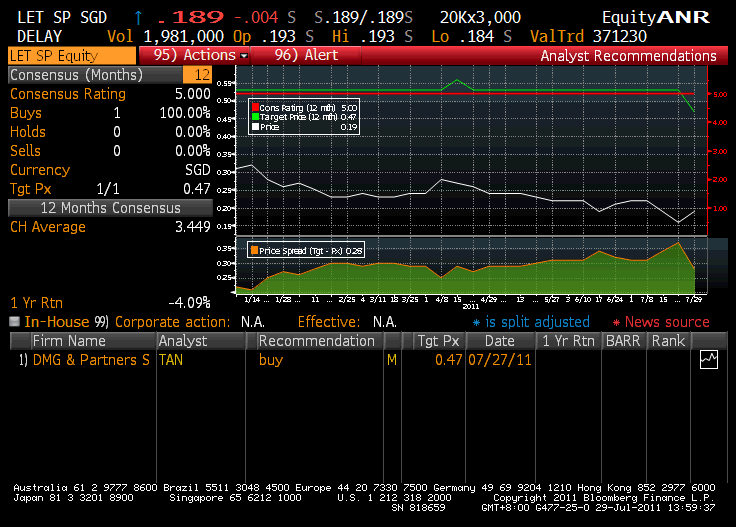Click analyst name TAN
736x527 pixels.
click(x=171, y=360)
